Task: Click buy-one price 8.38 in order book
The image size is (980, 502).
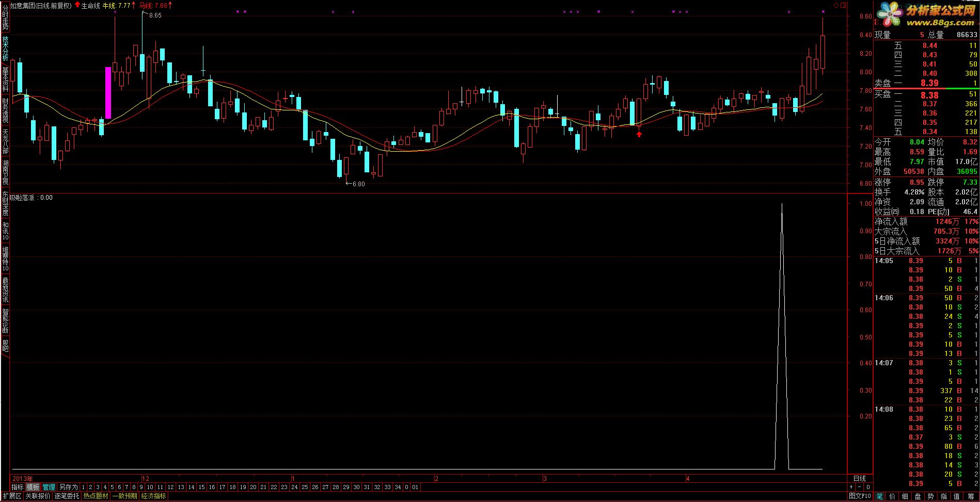Action: point(929,95)
